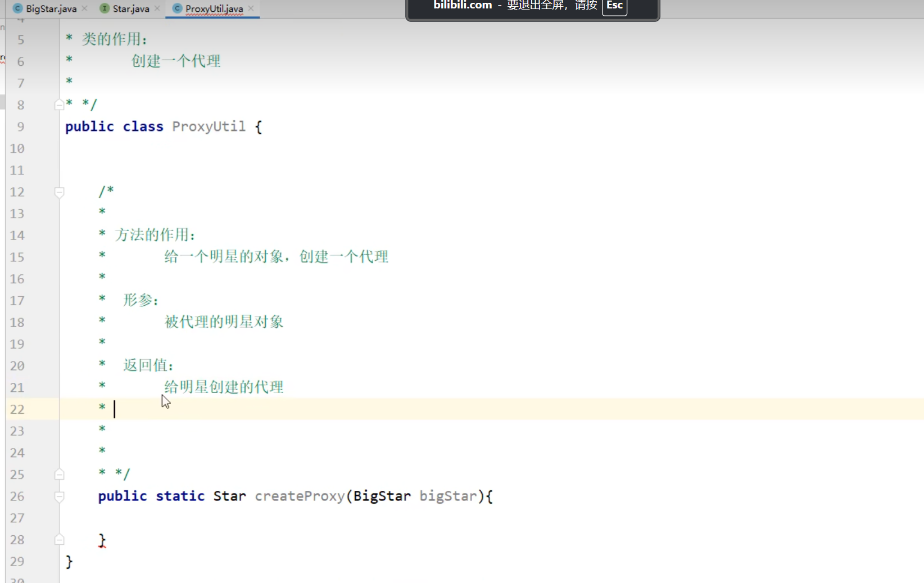The height and width of the screenshot is (583, 924).
Task: Click the class icon on BigStar.java tab
Action: (x=17, y=8)
